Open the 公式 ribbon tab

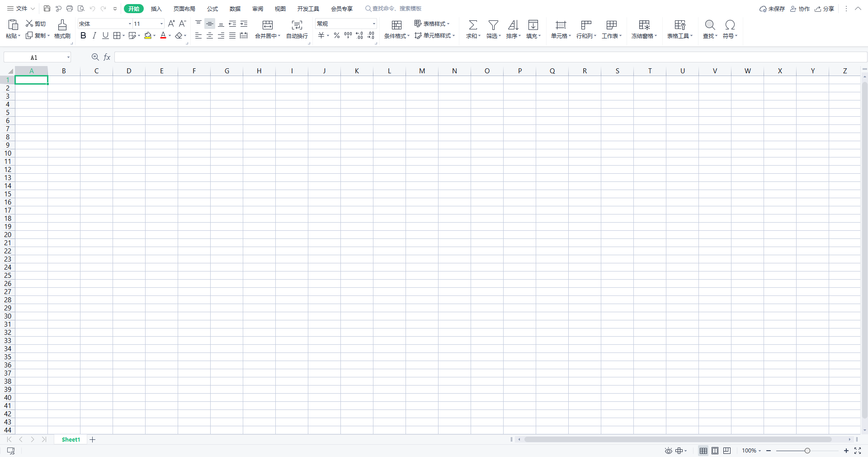212,9
